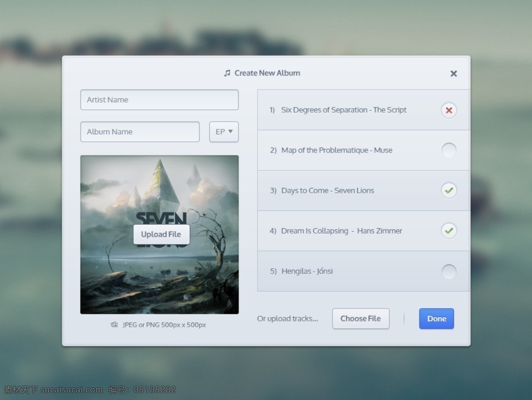
Task: Click the green checkmark on Dream Is Collapsing
Action: pyautogui.click(x=449, y=231)
